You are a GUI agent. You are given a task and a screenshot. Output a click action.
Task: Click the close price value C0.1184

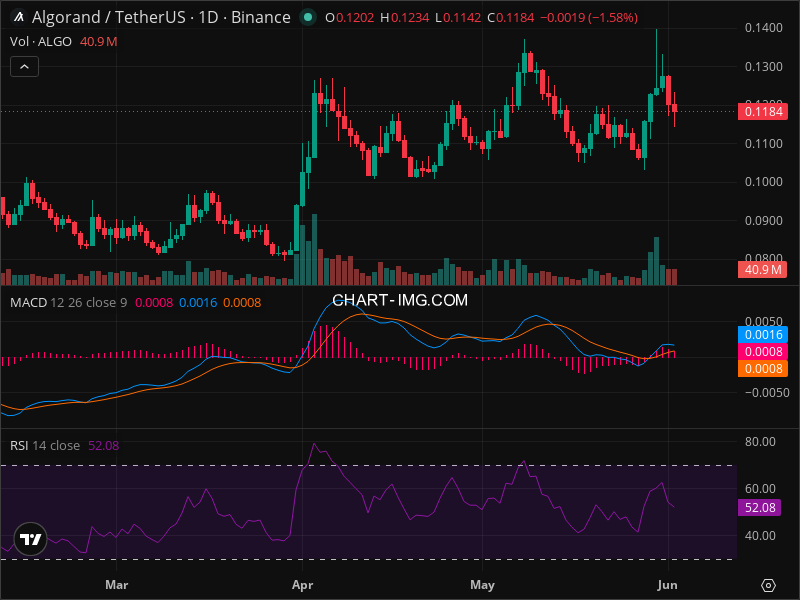pos(511,18)
